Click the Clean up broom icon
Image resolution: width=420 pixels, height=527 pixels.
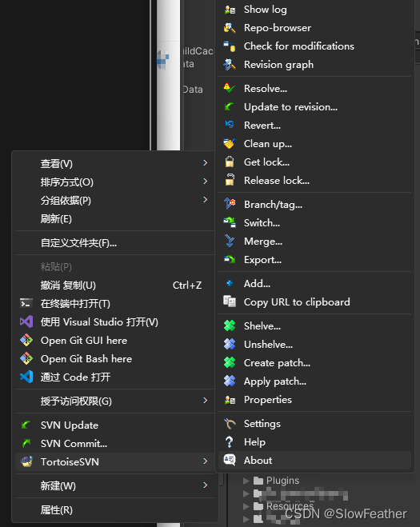pos(230,143)
